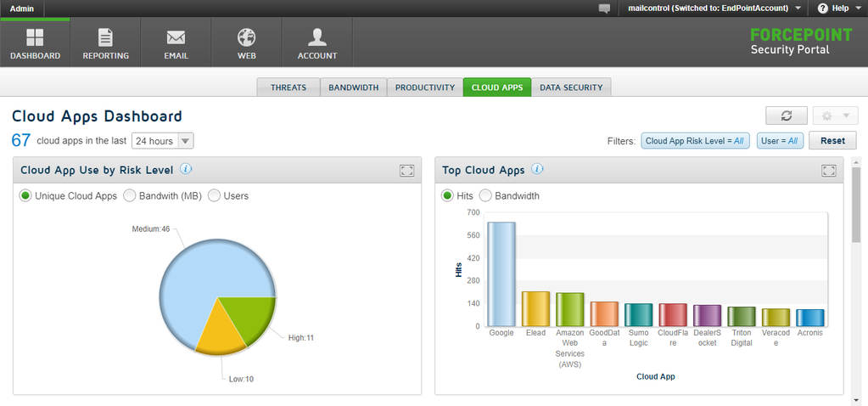Click the CloudFlare bar
The image size is (868, 406).
point(673,314)
